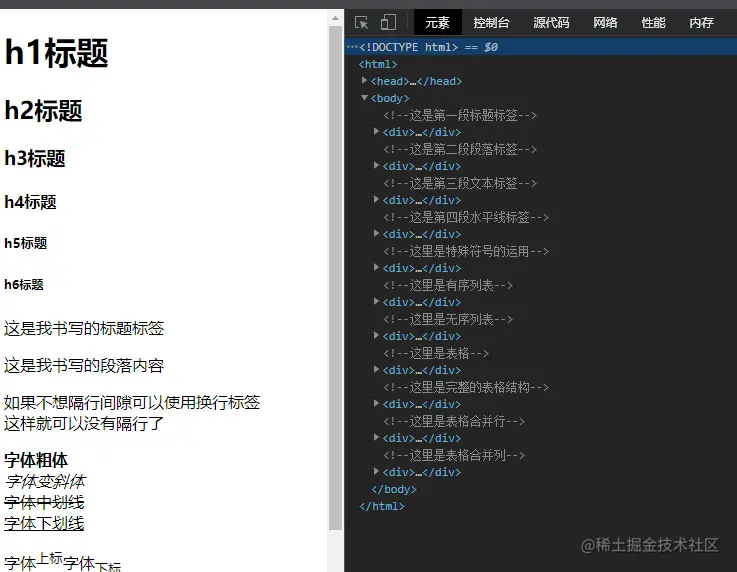Image resolution: width=737 pixels, height=572 pixels.
Task: Click the three-dots icon beside DOCTYPE line
Action: (x=352, y=47)
